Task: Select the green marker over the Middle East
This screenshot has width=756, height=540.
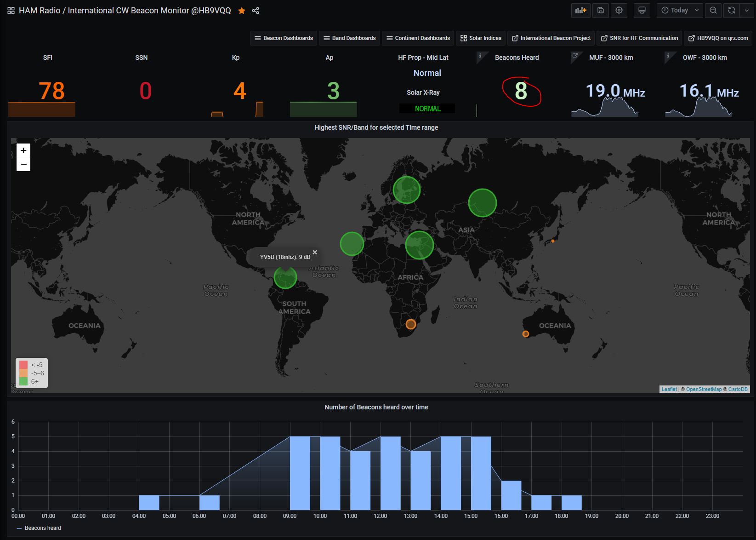Action: click(x=420, y=245)
